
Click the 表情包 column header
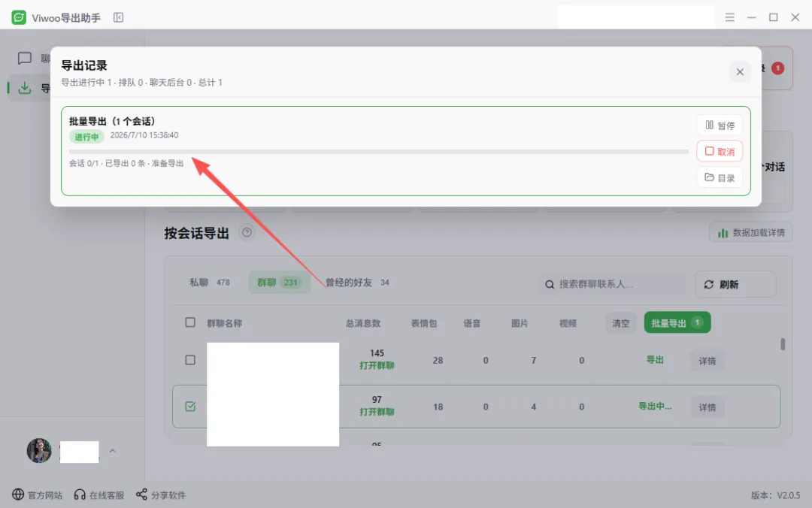(423, 324)
